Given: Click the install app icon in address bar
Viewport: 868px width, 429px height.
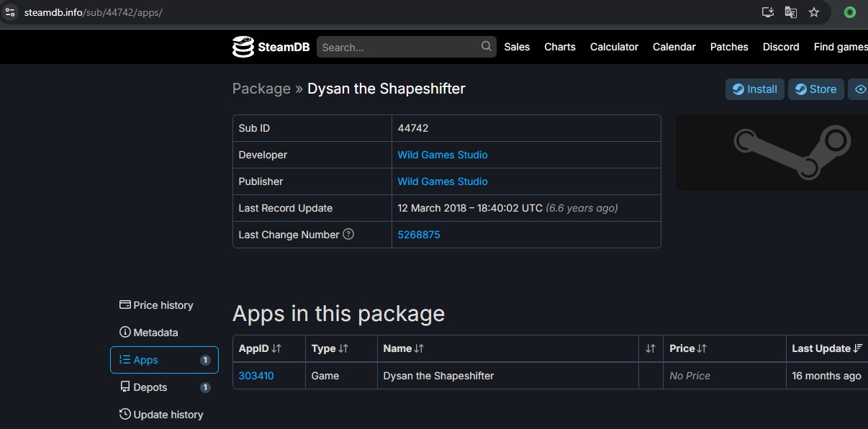Looking at the screenshot, I should point(768,12).
